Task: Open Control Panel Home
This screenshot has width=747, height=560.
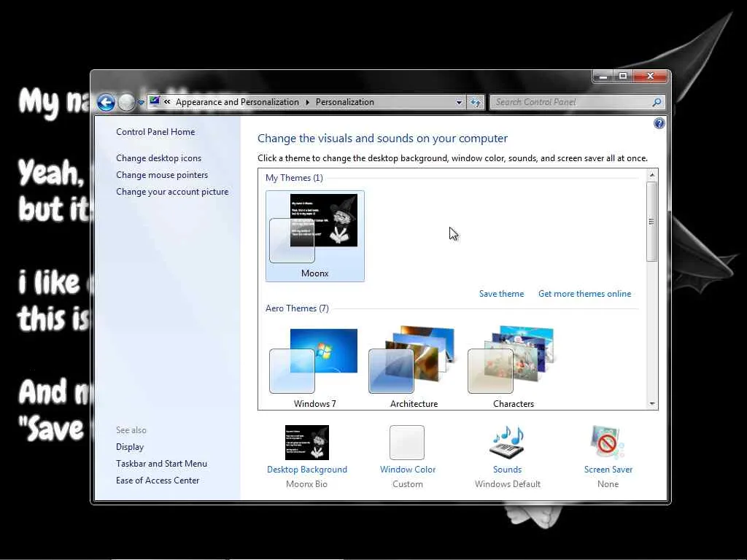Action: click(x=155, y=132)
